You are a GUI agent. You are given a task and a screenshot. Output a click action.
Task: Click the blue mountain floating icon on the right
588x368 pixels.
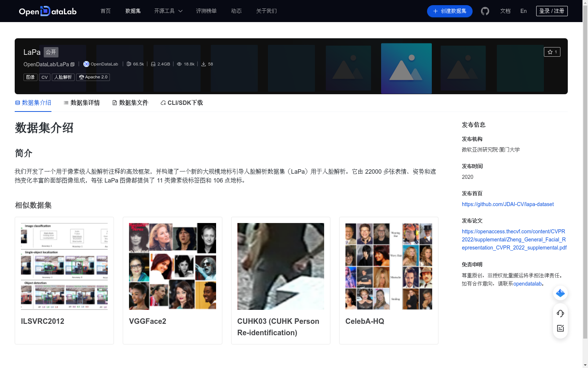pos(560,293)
